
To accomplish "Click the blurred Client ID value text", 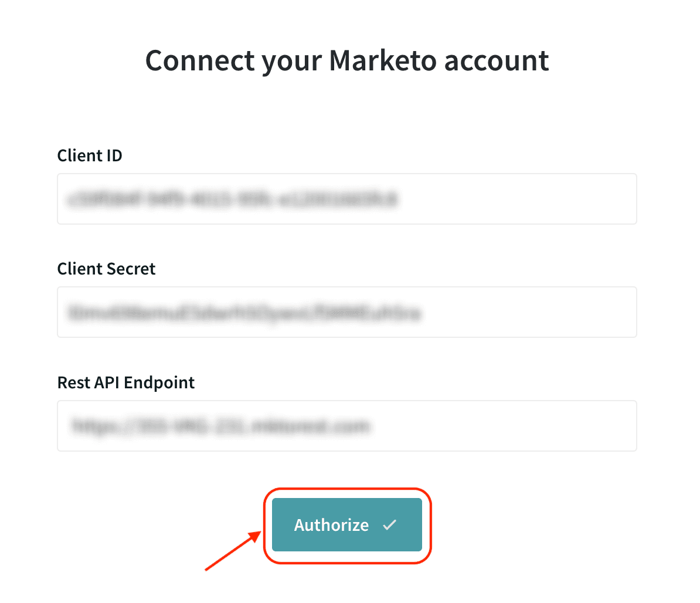I will coord(232,199).
